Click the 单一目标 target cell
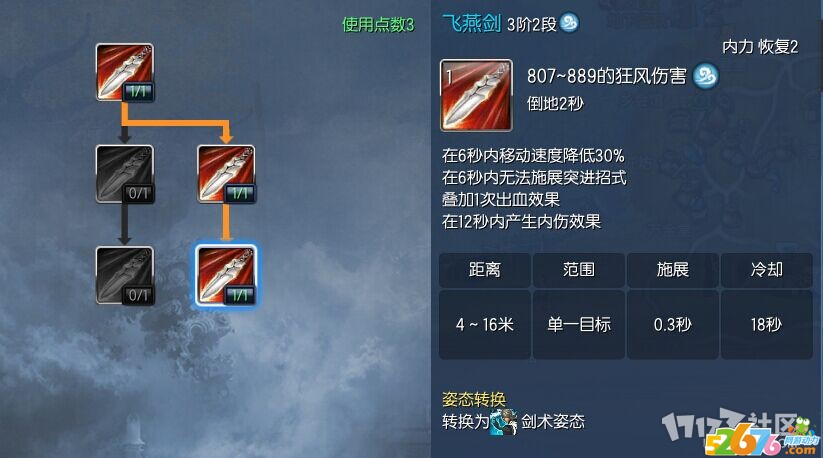This screenshot has width=823, height=458. [x=578, y=325]
